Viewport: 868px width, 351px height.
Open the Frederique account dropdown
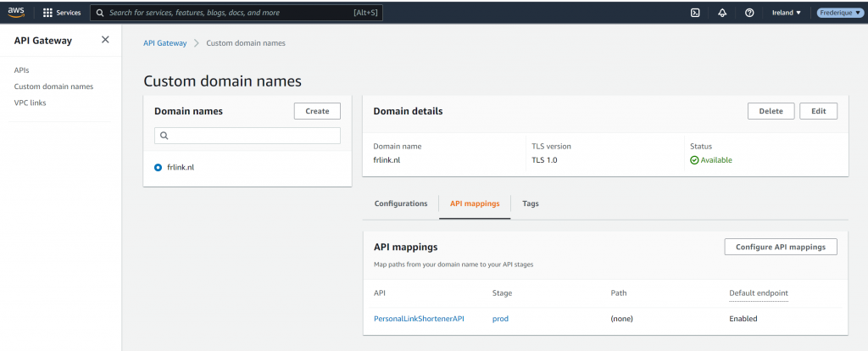click(839, 13)
